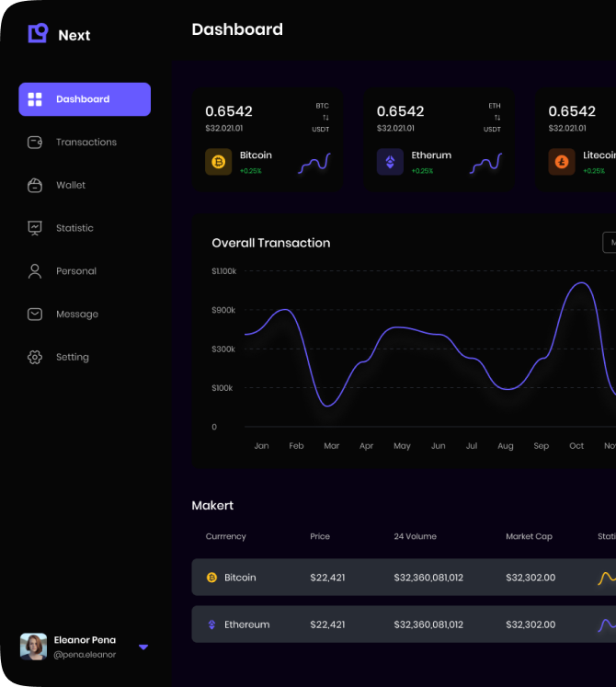The image size is (616, 687).
Task: Open the Overall Transaction period dropdown
Action: 609,243
